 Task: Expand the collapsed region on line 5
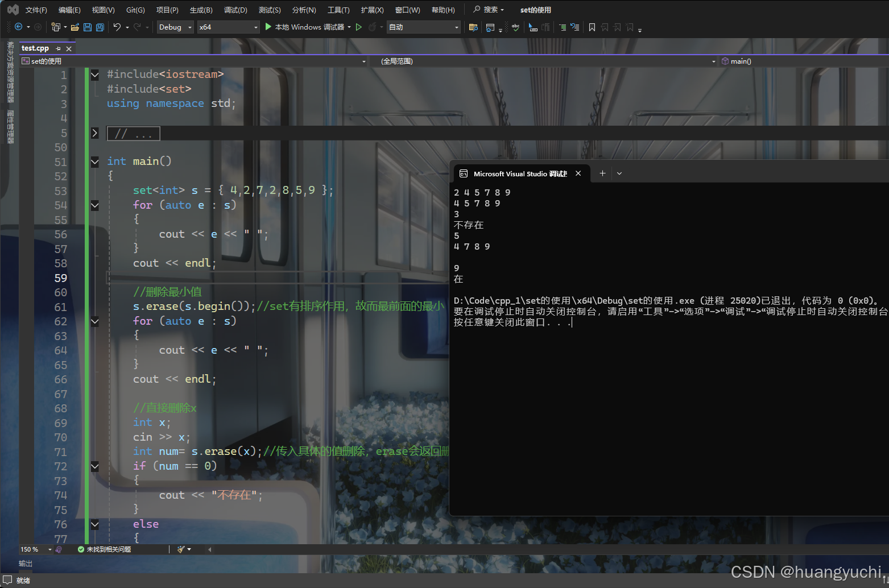click(94, 132)
